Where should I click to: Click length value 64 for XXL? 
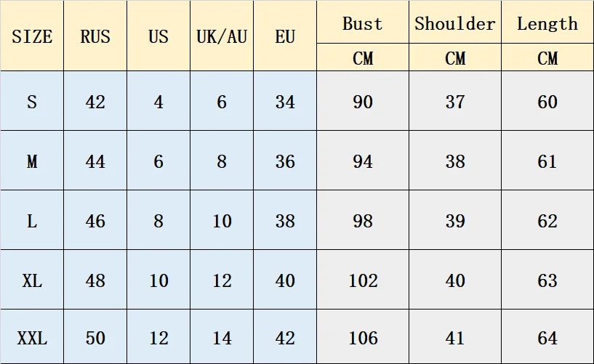547,338
